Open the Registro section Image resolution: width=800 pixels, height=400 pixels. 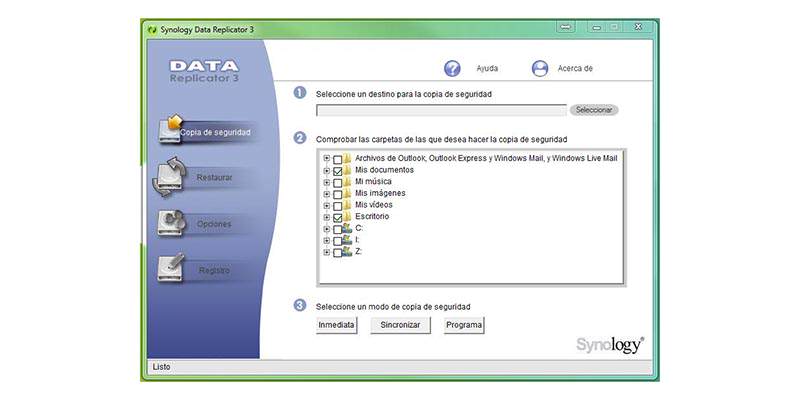click(x=214, y=270)
